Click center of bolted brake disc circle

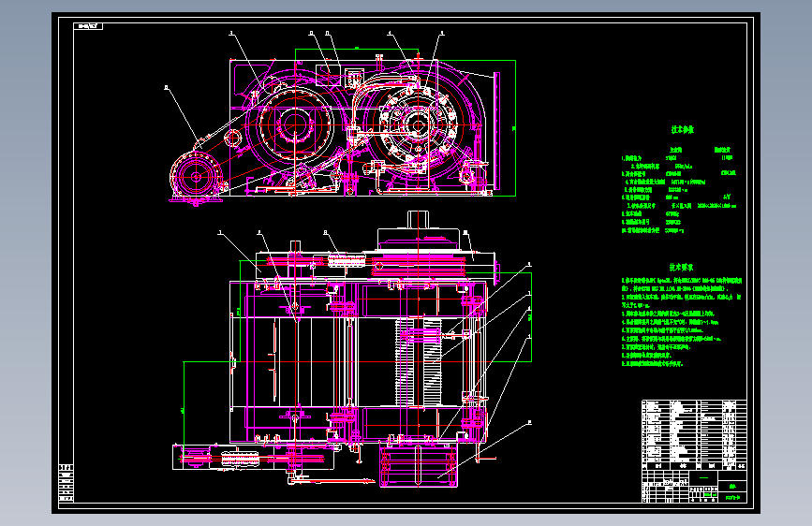pos(418,124)
